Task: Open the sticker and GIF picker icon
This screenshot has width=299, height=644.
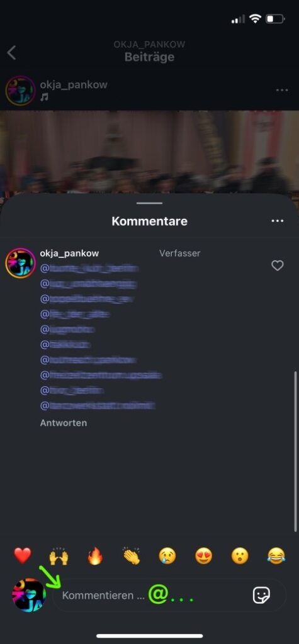Action: [x=261, y=595]
